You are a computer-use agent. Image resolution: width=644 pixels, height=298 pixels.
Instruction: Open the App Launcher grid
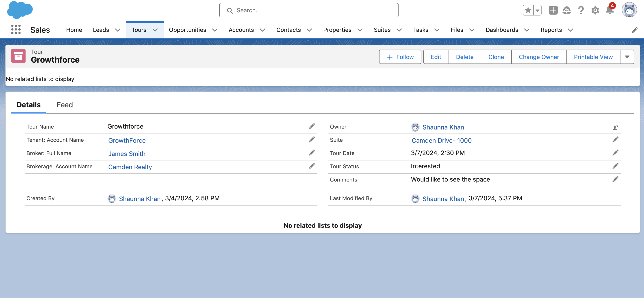[16, 30]
